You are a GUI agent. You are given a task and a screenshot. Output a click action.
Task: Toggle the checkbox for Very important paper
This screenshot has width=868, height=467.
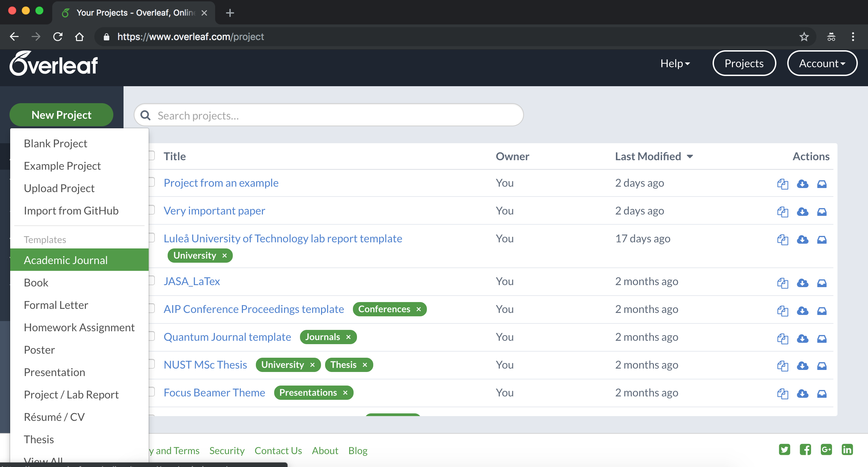click(152, 210)
